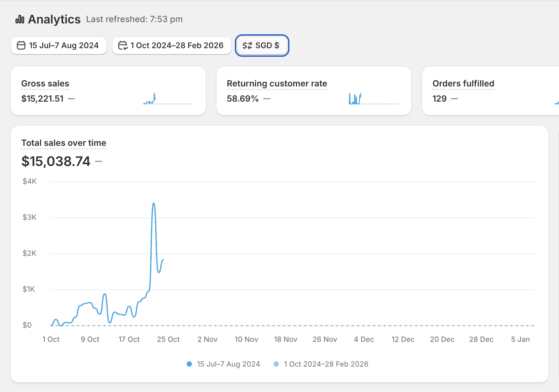
Task: Open the Orders fulfilled report title
Action: click(x=463, y=83)
